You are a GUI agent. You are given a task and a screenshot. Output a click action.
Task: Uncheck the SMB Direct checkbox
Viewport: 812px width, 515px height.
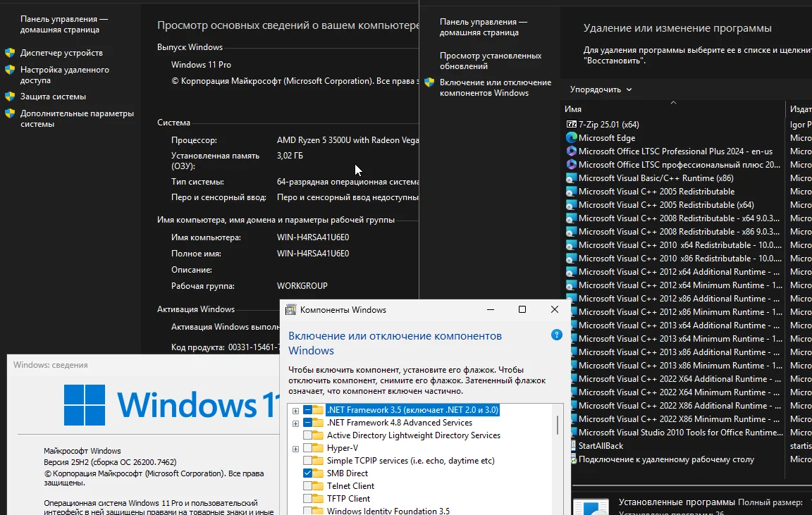[308, 473]
